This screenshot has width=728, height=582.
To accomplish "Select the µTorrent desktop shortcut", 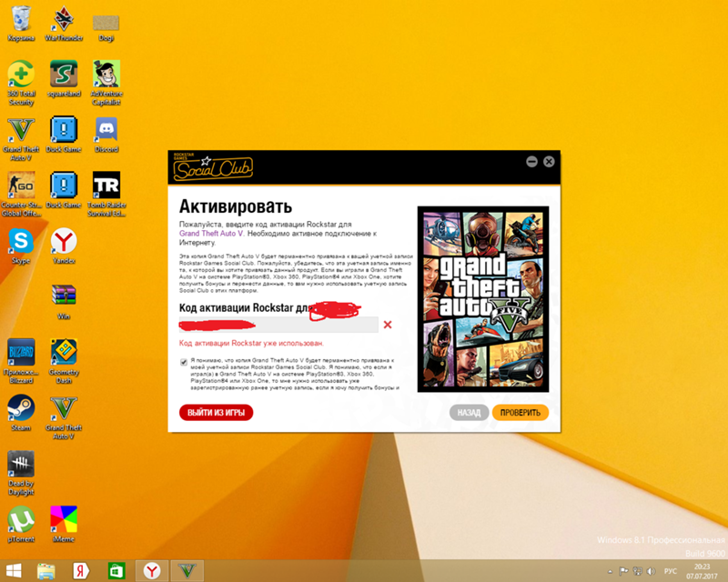I will pos(21,525).
